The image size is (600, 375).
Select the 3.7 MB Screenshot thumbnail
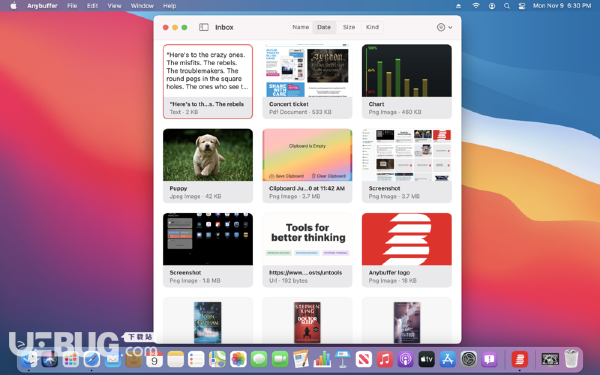(407, 155)
